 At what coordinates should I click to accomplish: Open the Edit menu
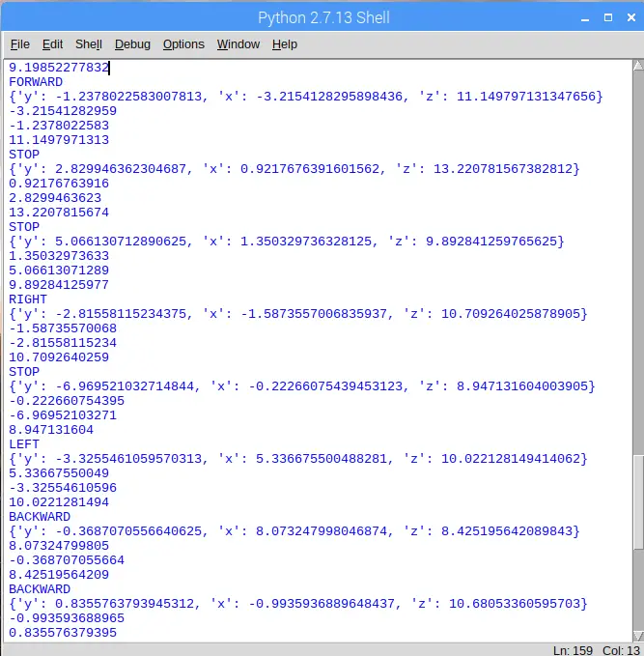point(52,44)
